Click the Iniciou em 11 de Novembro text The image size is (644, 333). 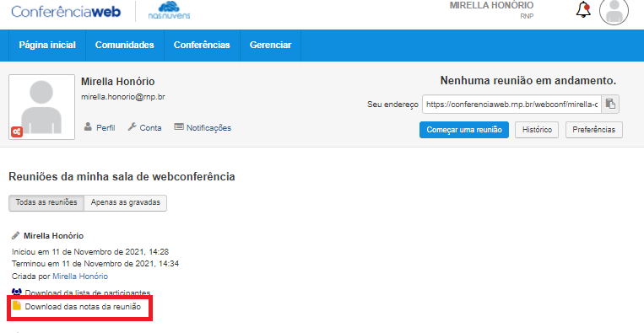[x=90, y=252]
